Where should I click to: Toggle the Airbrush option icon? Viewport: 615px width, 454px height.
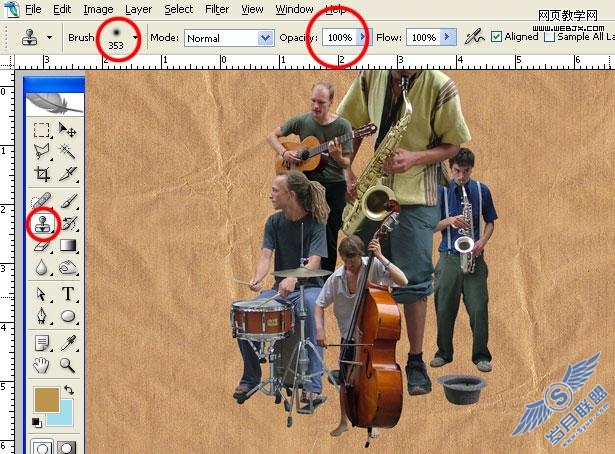pyautogui.click(x=474, y=37)
